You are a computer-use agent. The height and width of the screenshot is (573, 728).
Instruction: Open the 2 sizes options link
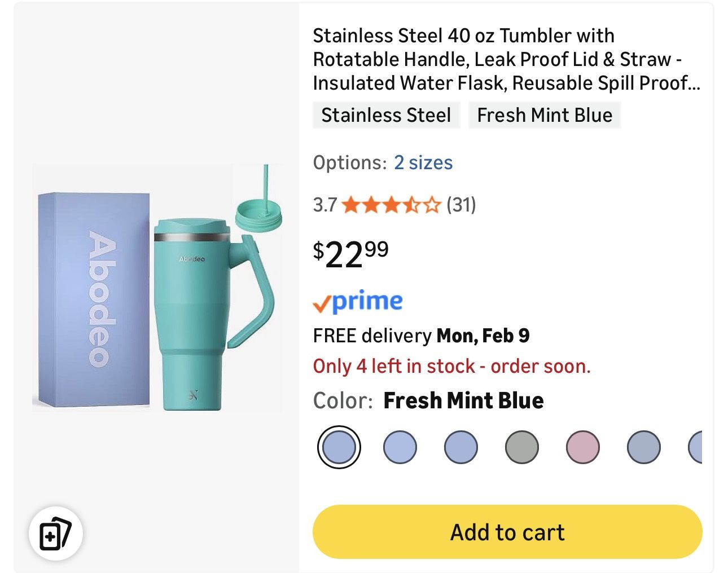423,163
